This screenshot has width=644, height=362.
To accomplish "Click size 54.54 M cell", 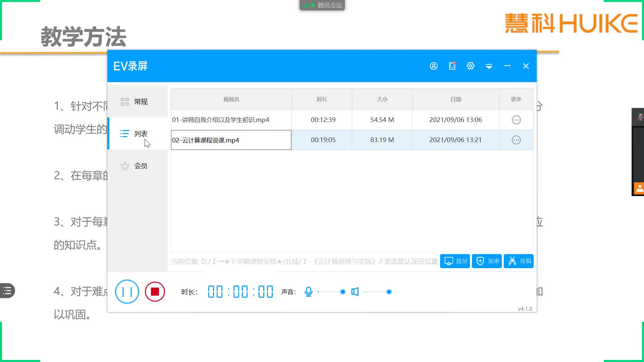I will click(x=382, y=120).
